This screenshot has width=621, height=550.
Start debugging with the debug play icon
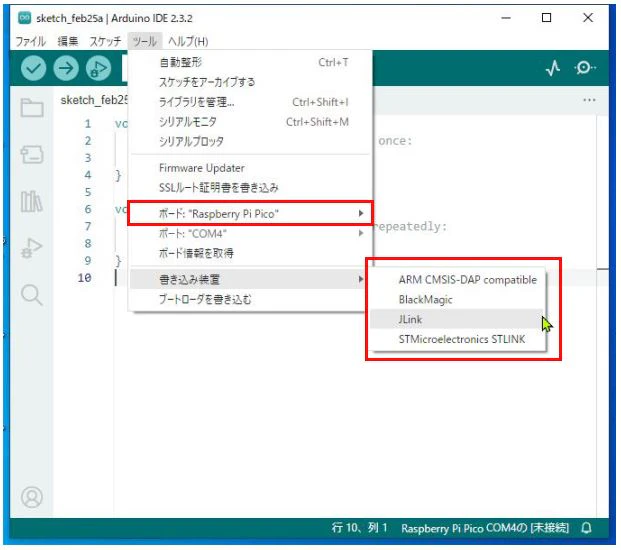pos(98,68)
